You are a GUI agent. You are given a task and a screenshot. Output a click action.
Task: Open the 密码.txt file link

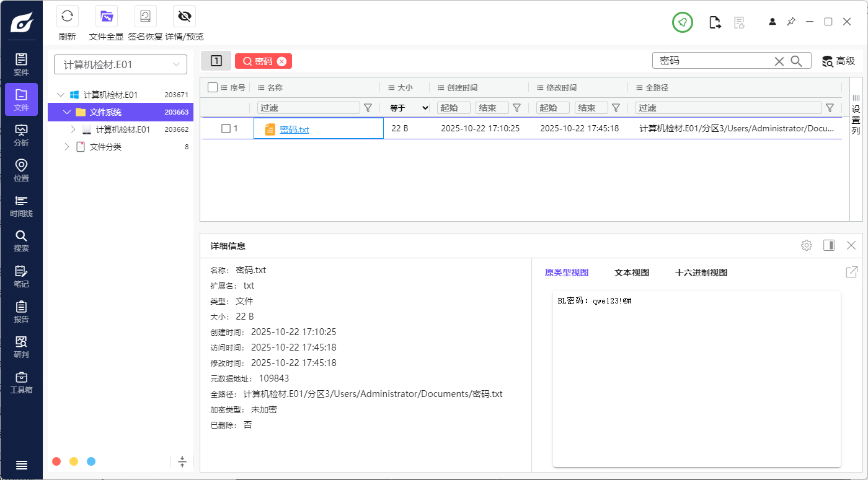[x=294, y=129]
